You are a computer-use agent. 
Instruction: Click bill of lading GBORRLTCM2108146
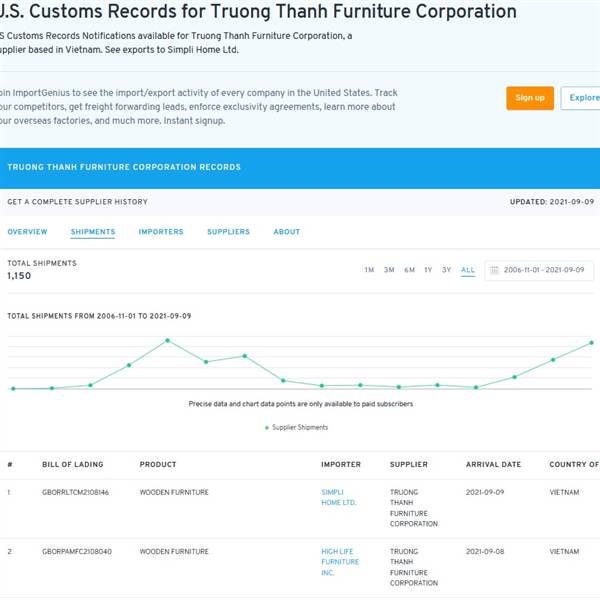click(x=75, y=492)
